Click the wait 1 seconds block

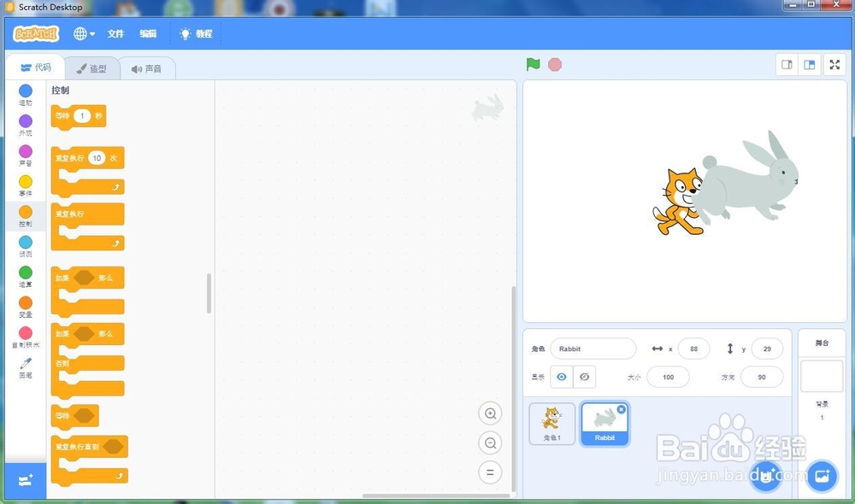coord(79,116)
